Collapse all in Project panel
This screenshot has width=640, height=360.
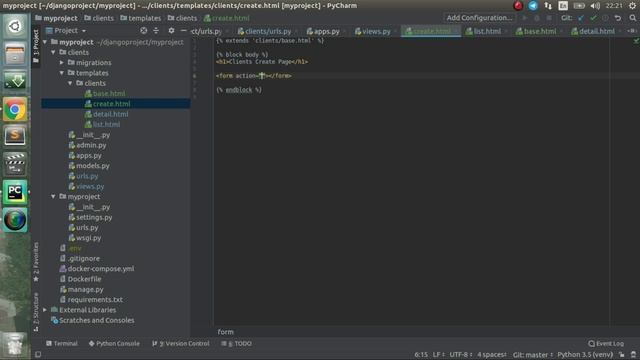click(x=156, y=31)
